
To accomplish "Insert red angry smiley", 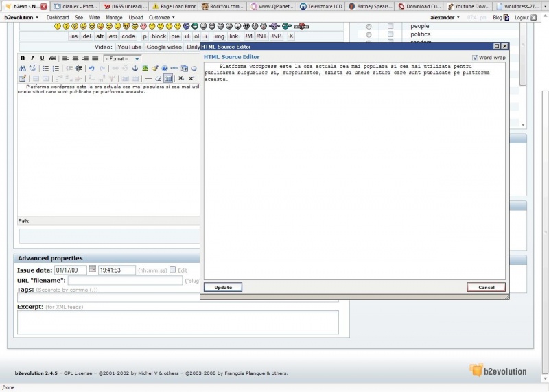I will [143, 26].
